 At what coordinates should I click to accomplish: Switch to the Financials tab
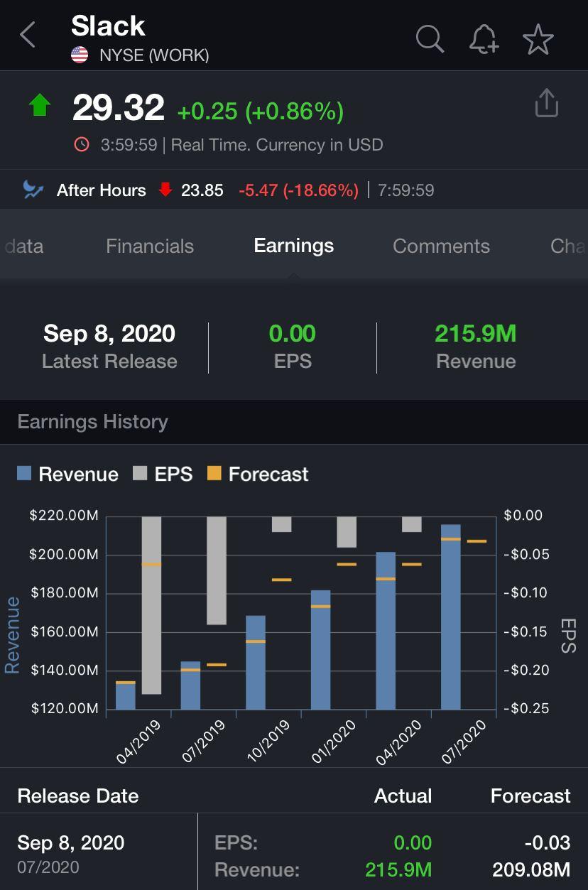pos(150,246)
